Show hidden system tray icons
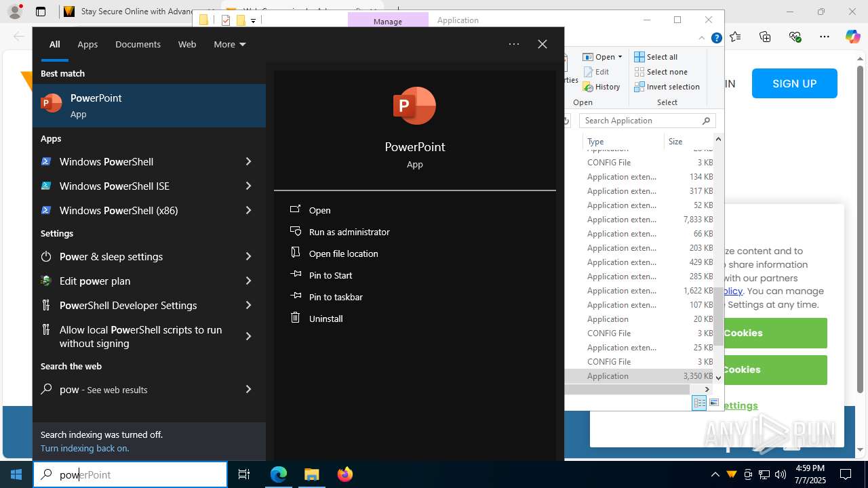868x488 pixels. click(x=715, y=474)
